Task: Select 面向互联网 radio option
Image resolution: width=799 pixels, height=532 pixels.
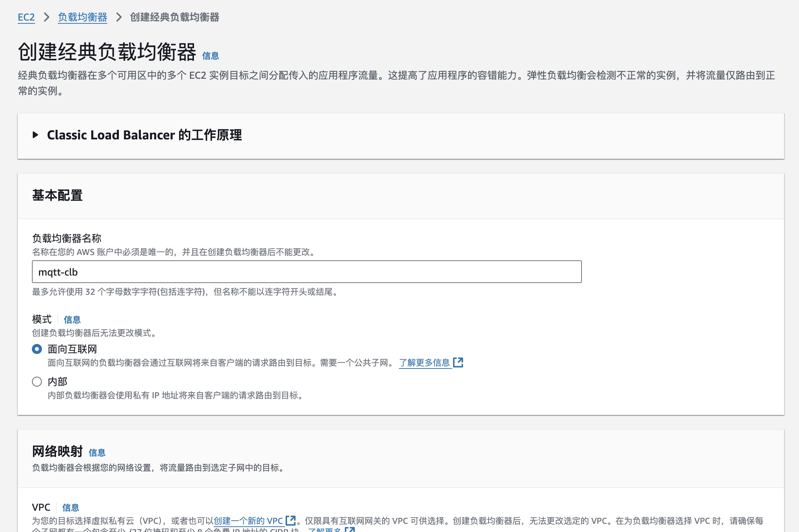Action: (37, 349)
